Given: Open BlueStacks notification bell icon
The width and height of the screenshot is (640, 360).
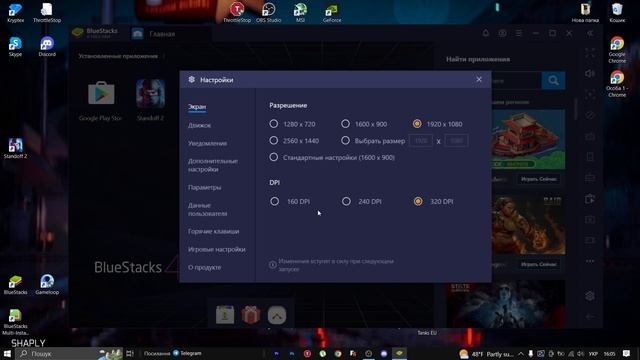Looking at the screenshot, I should (485, 33).
